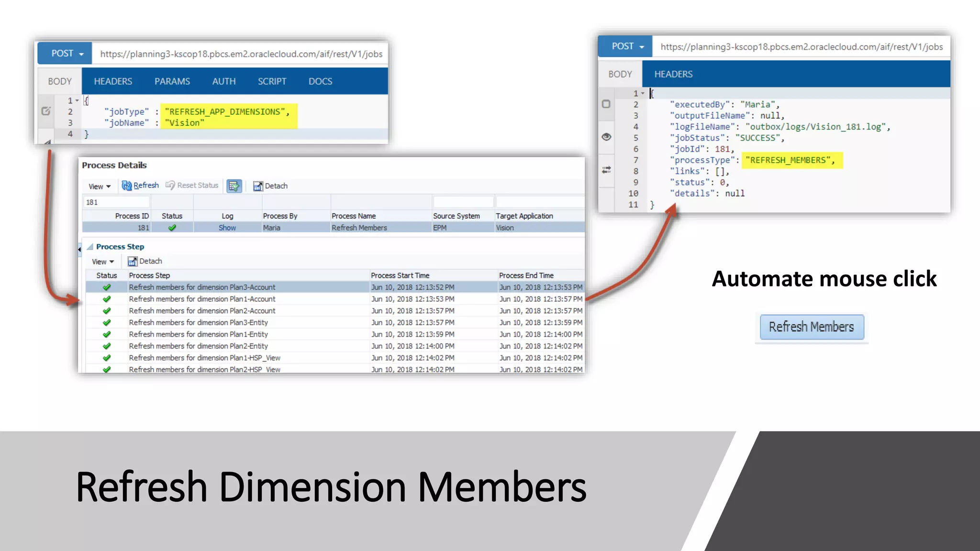
Task: Click the Show log link for process 181
Action: point(227,228)
